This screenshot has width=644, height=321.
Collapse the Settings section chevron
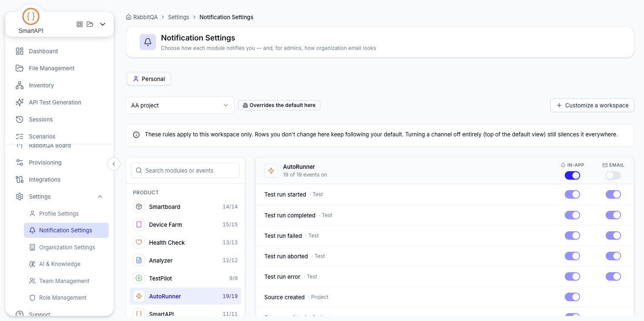point(100,197)
